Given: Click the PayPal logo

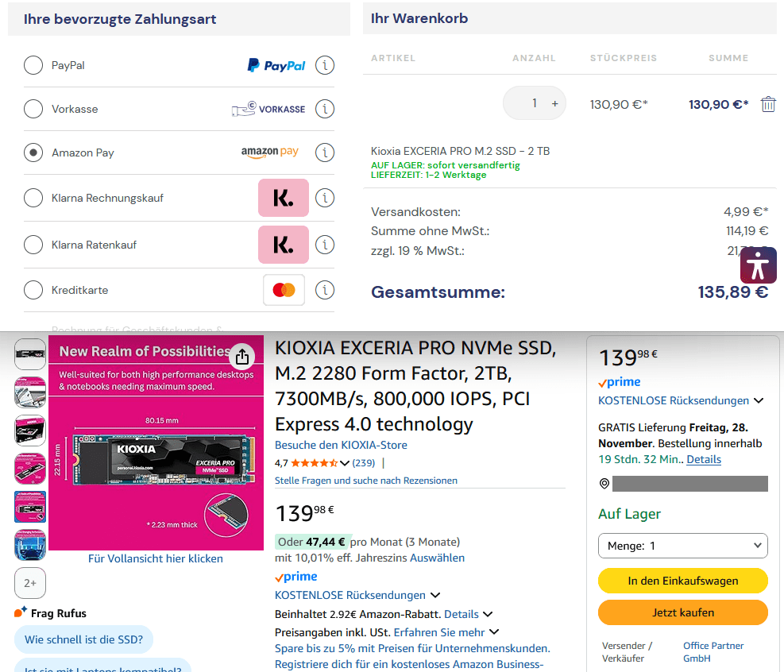Looking at the screenshot, I should click(x=276, y=65).
